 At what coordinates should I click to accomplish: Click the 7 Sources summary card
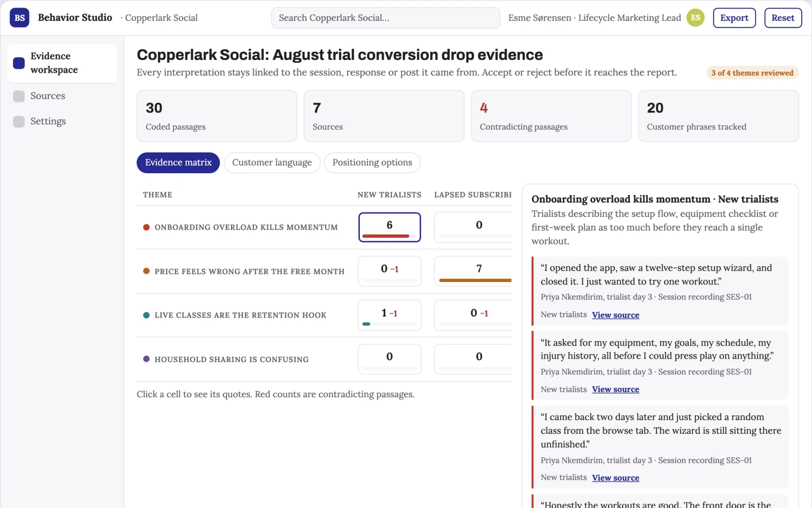pyautogui.click(x=384, y=116)
